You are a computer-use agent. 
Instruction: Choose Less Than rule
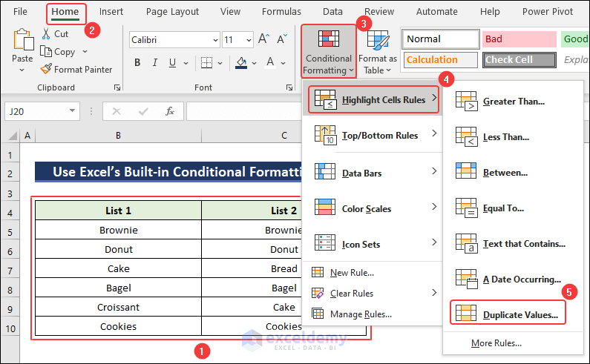tap(514, 137)
